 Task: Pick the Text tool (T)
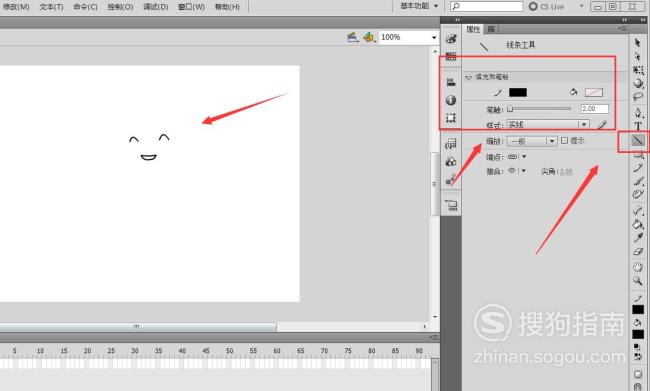[638, 126]
